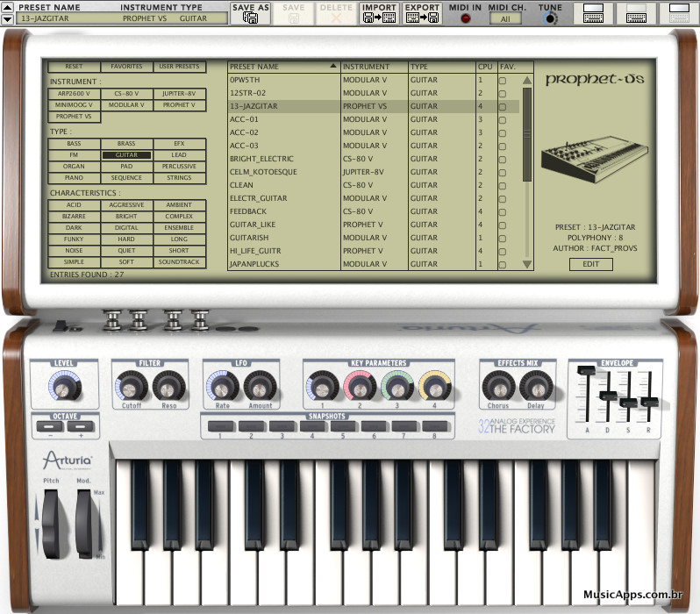Toggle favorite checkbox for GUITARISH
The image size is (700, 614).
[503, 239]
